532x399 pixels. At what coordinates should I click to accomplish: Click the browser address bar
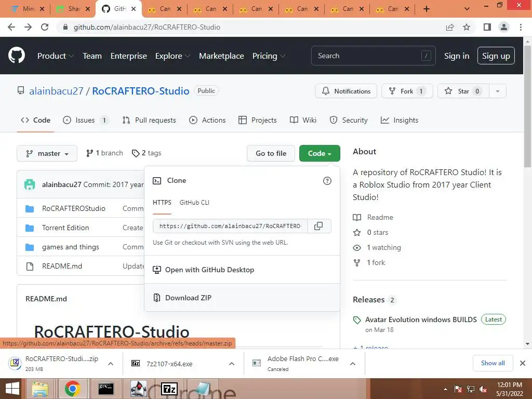(251, 27)
